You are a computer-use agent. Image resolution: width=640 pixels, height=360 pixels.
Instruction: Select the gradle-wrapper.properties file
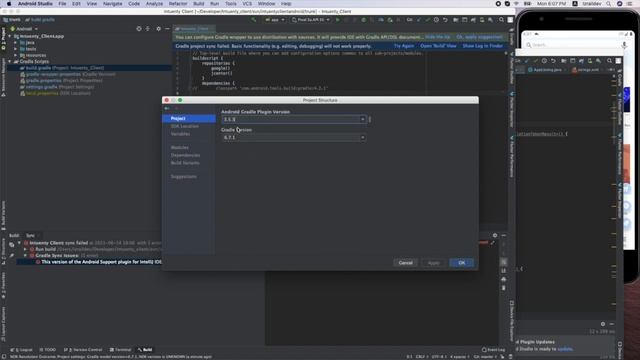pos(68,74)
